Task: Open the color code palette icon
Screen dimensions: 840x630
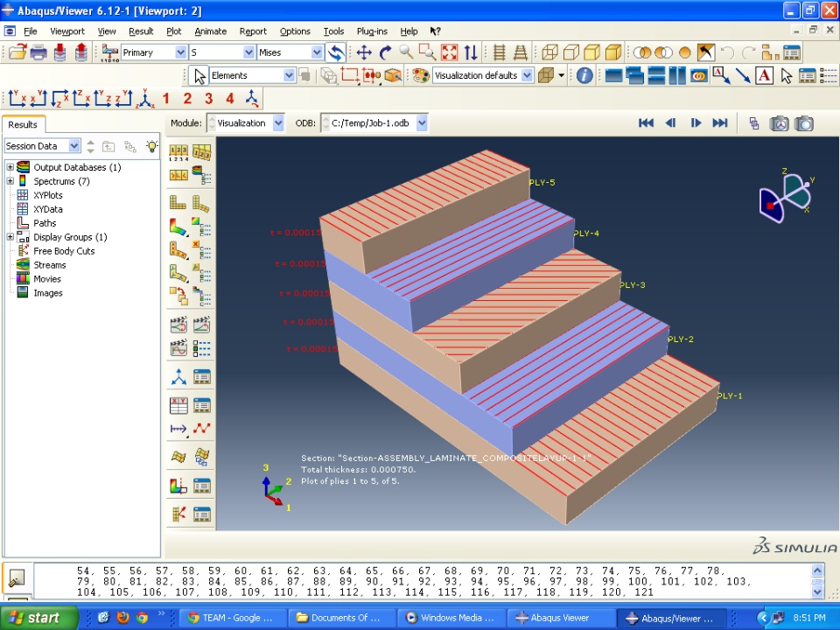Action: coord(421,75)
